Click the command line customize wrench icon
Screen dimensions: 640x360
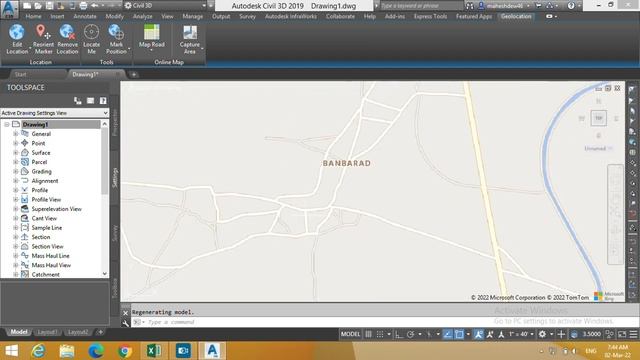click(x=125, y=323)
